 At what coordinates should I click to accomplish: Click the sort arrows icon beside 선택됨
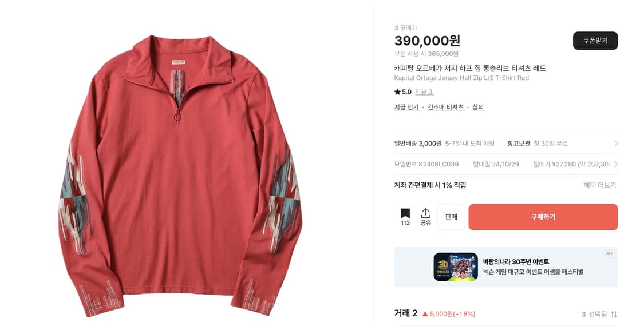[x=614, y=314]
